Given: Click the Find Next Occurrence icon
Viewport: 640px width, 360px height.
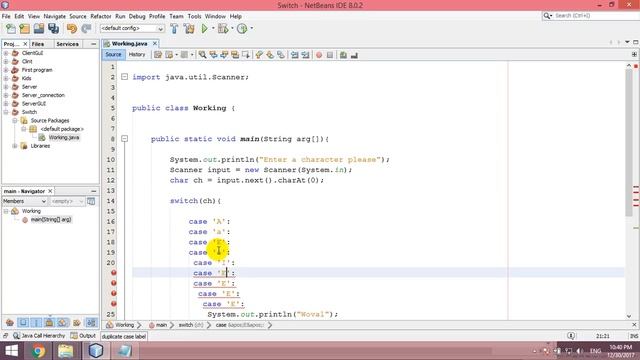Looking at the screenshot, I should pos(224,55).
